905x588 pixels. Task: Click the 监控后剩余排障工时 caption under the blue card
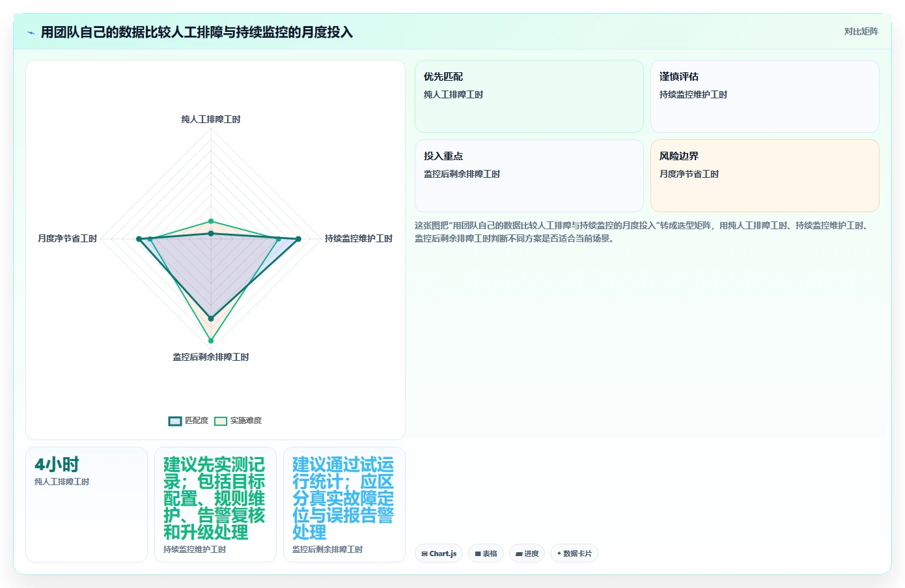coord(327,550)
